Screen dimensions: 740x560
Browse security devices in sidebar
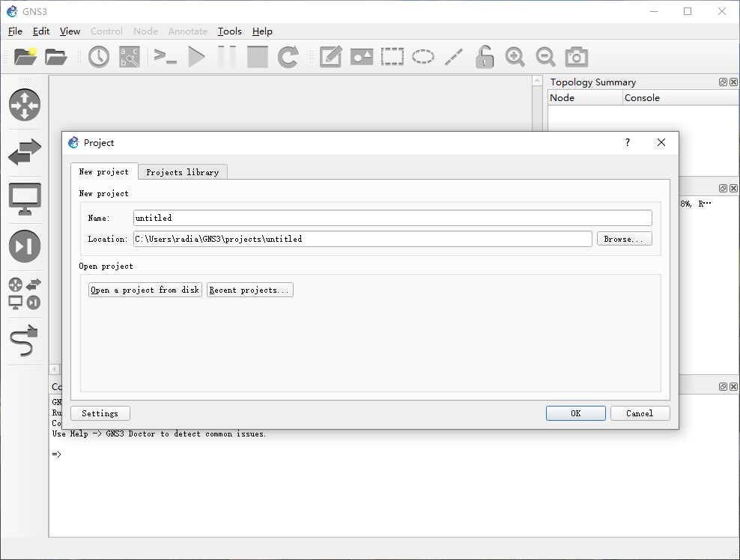(25, 246)
